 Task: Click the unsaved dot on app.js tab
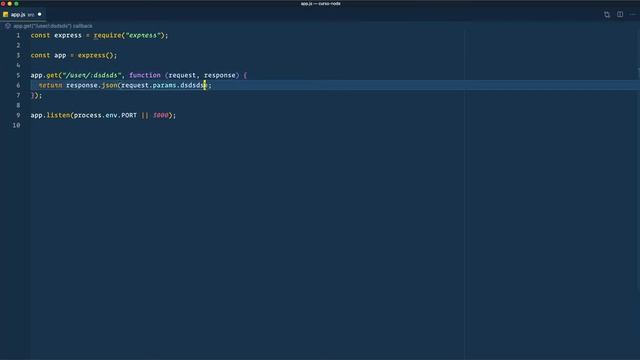click(x=40, y=14)
